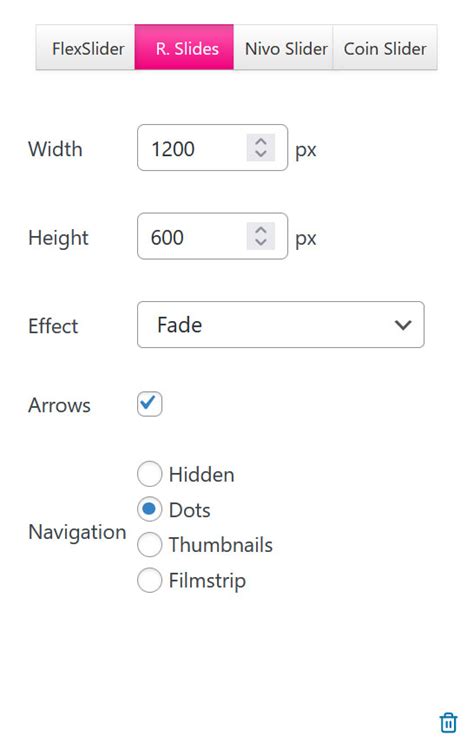The width and height of the screenshot is (474, 742).
Task: Select the Hidden navigation option
Action: [149, 474]
